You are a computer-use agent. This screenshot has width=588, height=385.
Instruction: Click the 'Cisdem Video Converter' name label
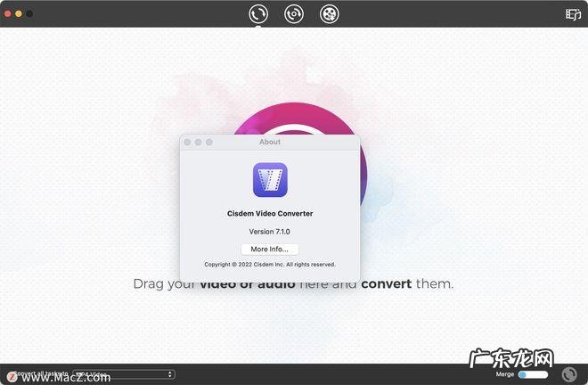coord(270,214)
